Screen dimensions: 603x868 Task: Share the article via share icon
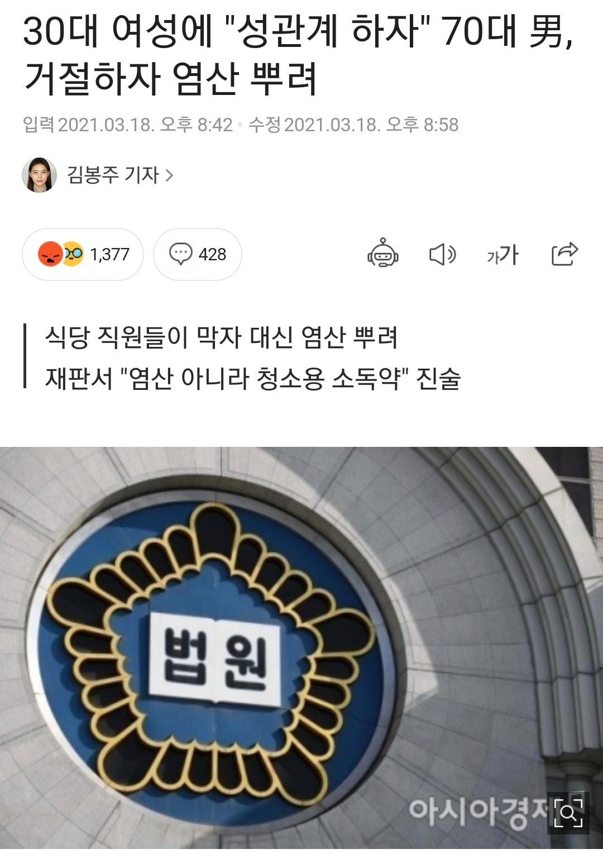(564, 254)
